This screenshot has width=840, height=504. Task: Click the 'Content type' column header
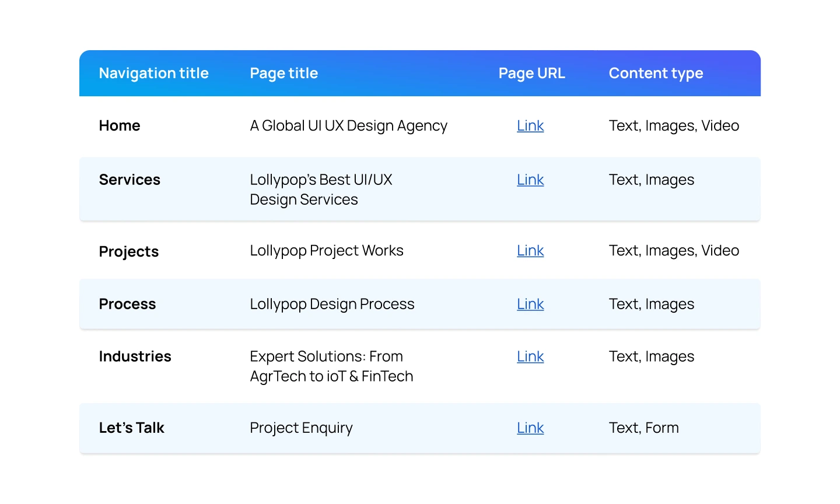click(656, 73)
